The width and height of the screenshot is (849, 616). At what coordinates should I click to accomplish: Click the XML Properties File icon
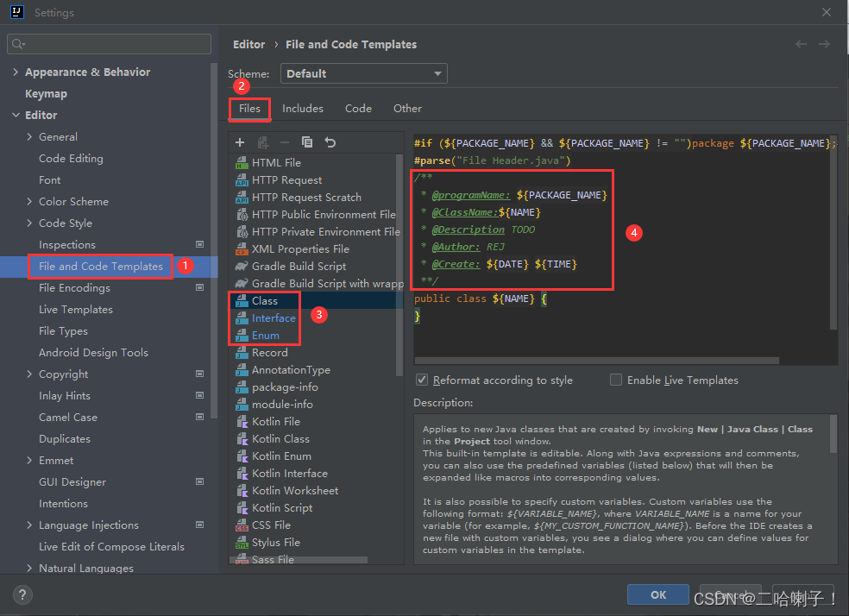click(242, 249)
